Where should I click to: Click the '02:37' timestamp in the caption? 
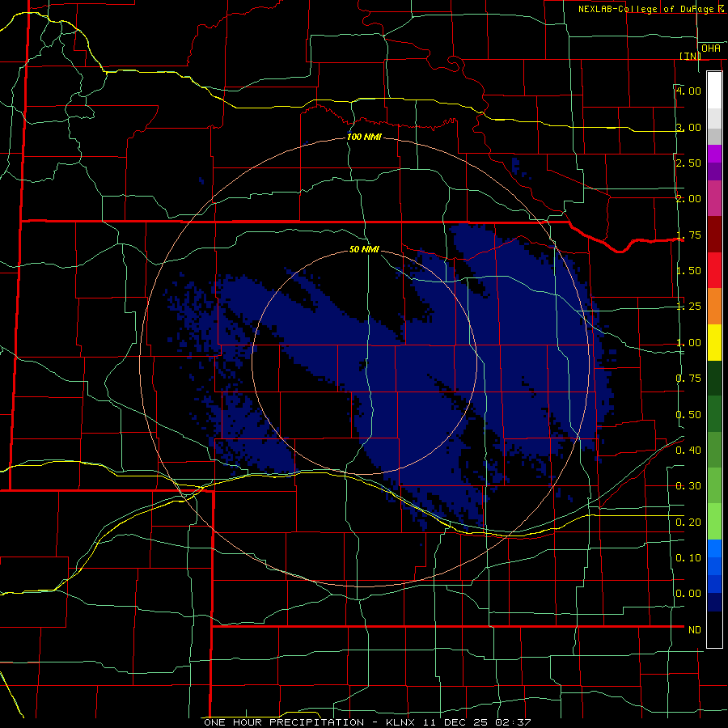[512, 722]
